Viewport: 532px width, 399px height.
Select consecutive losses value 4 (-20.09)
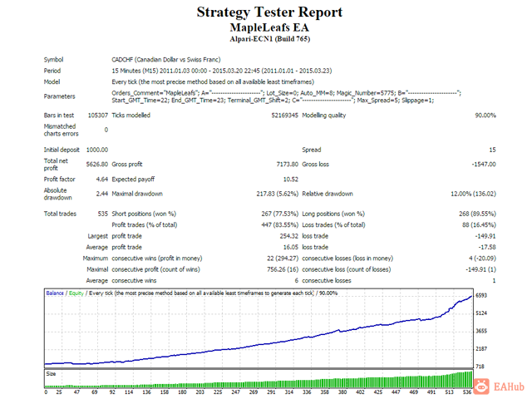482,259
